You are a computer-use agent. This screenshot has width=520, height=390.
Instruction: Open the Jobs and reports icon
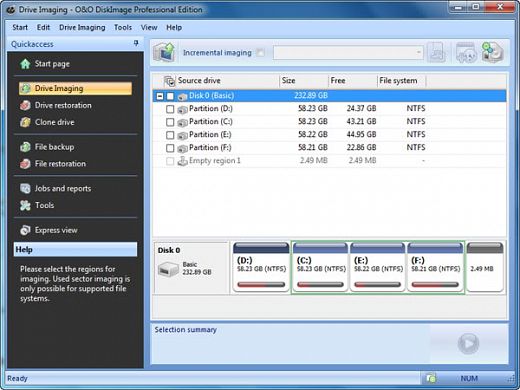[x=25, y=188]
